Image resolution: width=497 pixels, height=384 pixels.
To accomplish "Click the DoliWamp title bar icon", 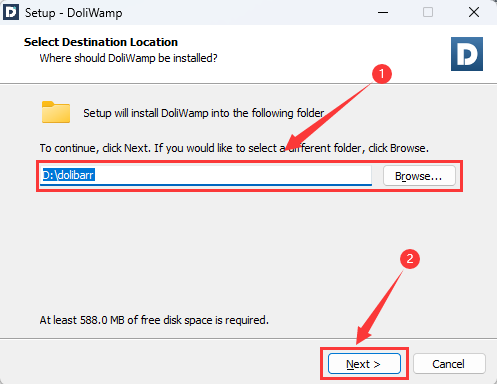I will click(x=11, y=13).
